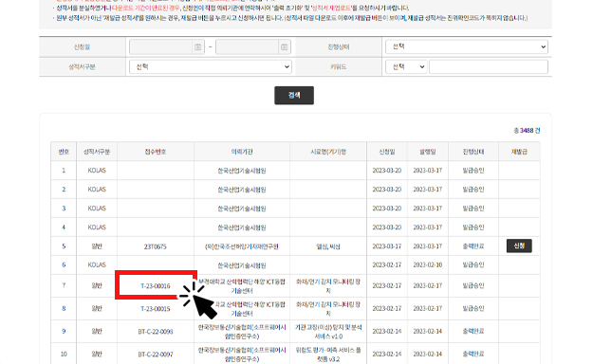Click the black 검색 search button
The width and height of the screenshot is (593, 364).
[294, 95]
